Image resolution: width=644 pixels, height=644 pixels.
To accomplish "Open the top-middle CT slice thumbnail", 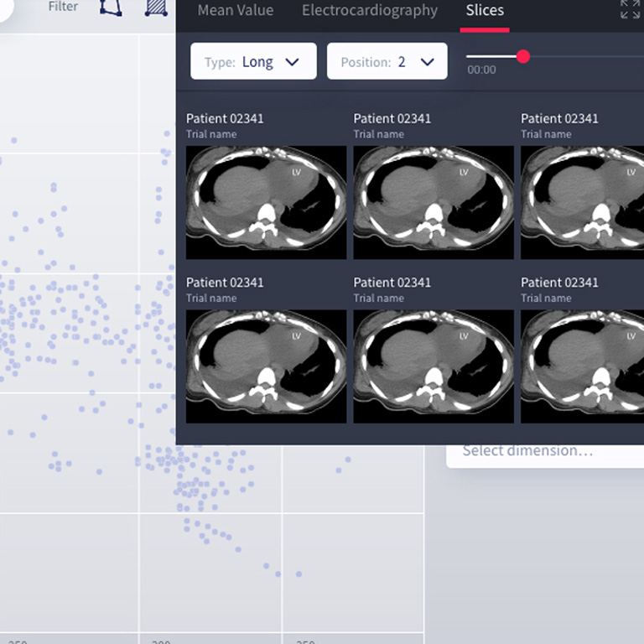I will pyautogui.click(x=434, y=202).
